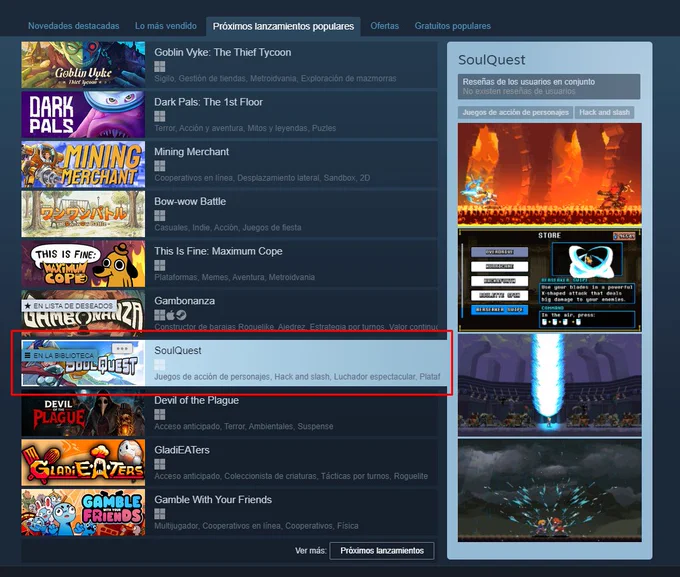Click the Gambonanza title text
Screen dimensions: 680x577
coord(184,301)
